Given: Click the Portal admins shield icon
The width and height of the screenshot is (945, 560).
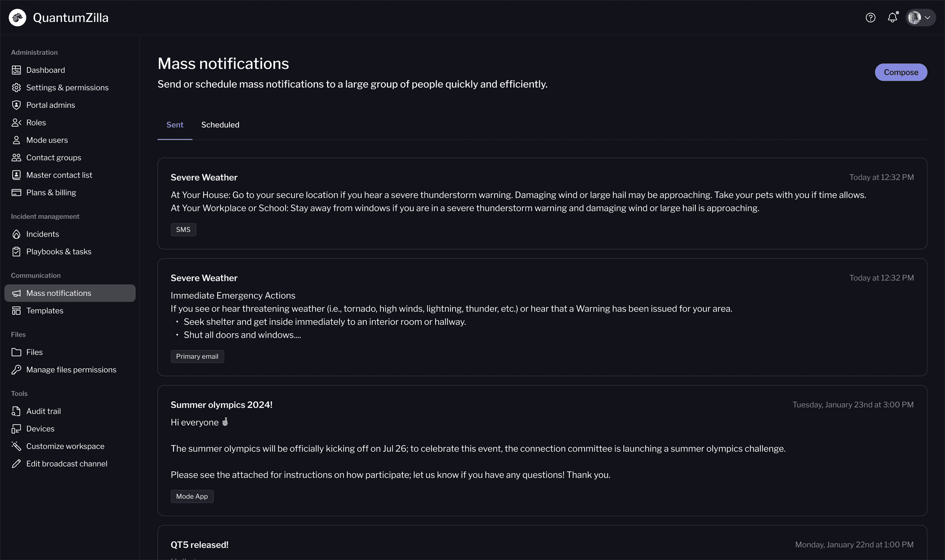Looking at the screenshot, I should point(17,105).
